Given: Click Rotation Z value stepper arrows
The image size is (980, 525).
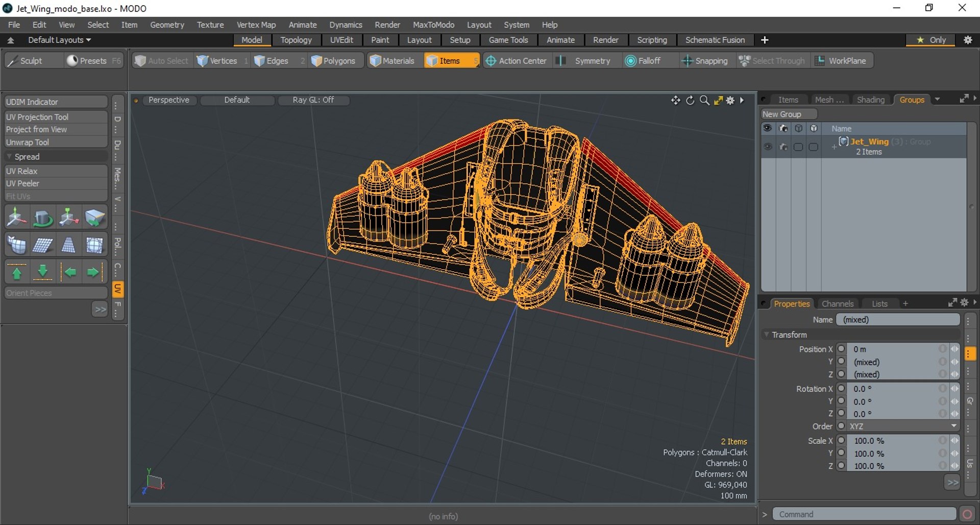Looking at the screenshot, I should (x=954, y=414).
